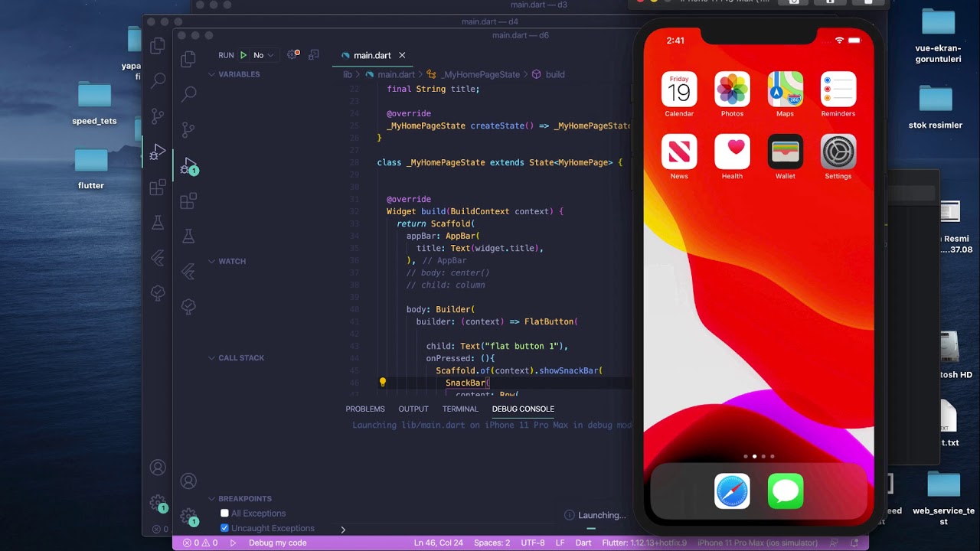Open Settings app on the iPhone simulator
The image size is (980, 551).
pyautogui.click(x=838, y=152)
